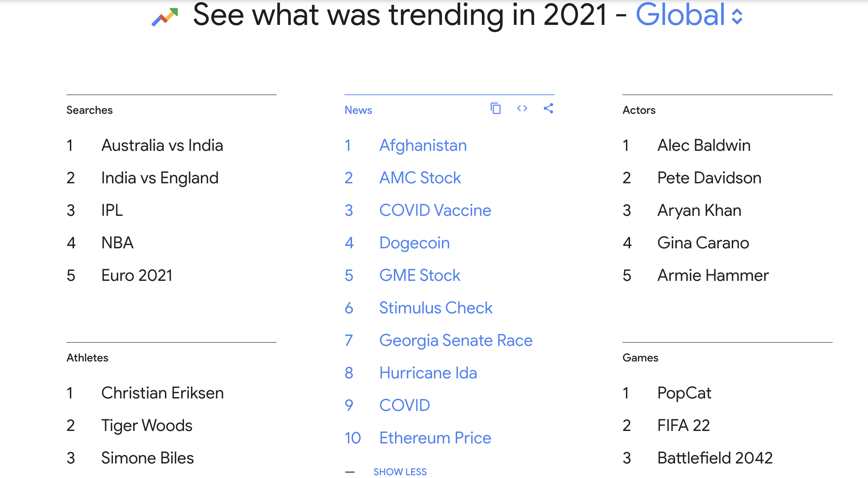Collapse News list with Show Less

[400, 472]
